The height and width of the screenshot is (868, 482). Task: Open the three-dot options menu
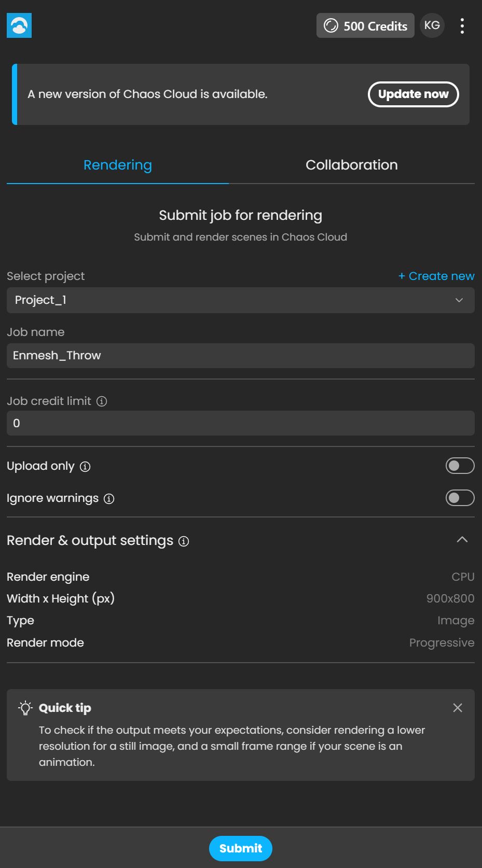pyautogui.click(x=462, y=26)
